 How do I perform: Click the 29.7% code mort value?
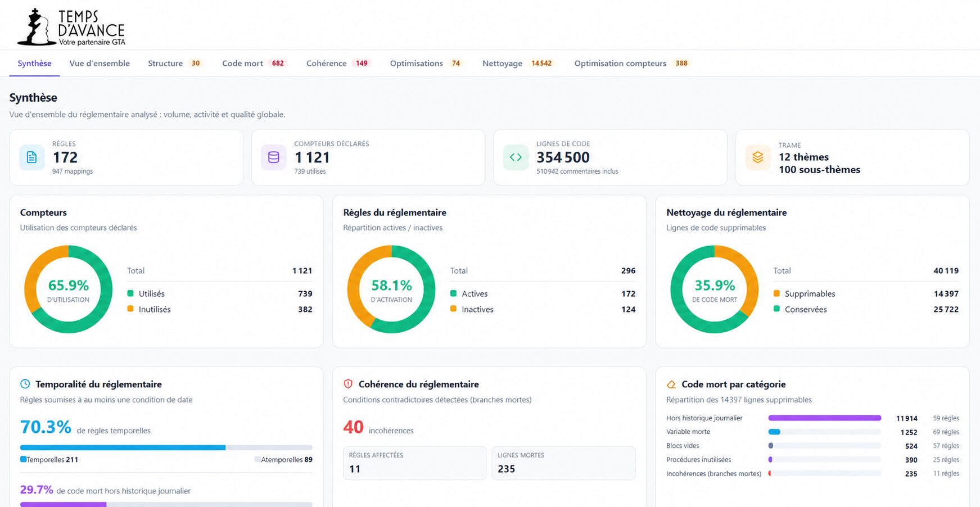(37, 490)
